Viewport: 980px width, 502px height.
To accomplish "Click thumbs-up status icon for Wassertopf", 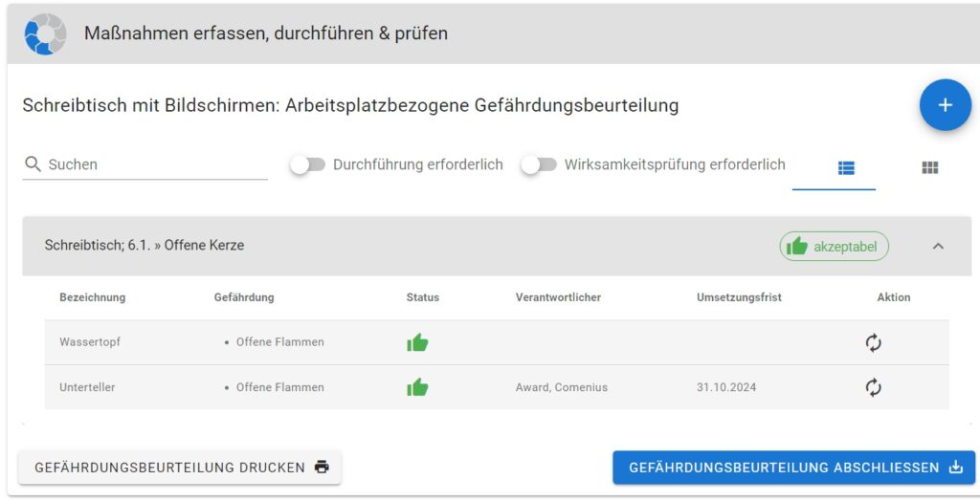I will pyautogui.click(x=417, y=342).
